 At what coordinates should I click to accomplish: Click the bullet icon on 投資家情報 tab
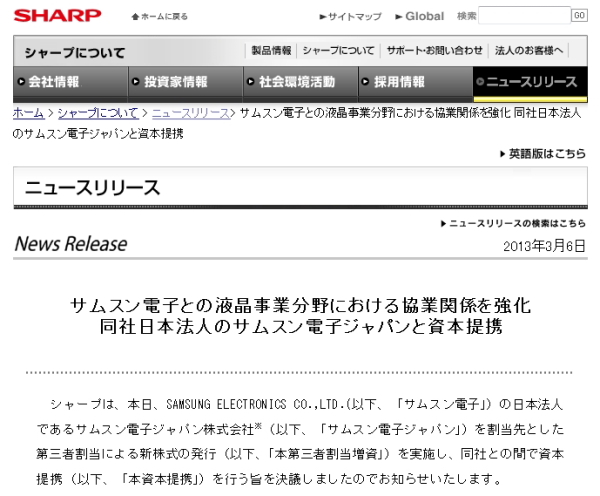[x=135, y=82]
